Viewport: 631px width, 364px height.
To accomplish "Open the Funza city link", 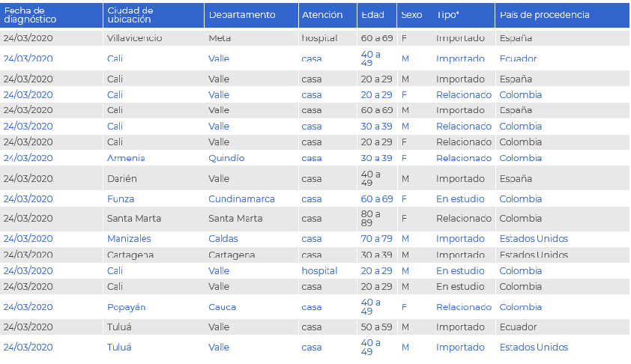I will 121,199.
